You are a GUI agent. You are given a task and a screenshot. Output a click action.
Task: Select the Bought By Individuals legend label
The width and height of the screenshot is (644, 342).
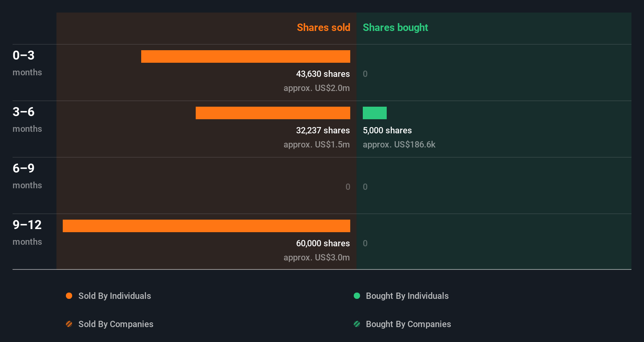click(x=407, y=296)
